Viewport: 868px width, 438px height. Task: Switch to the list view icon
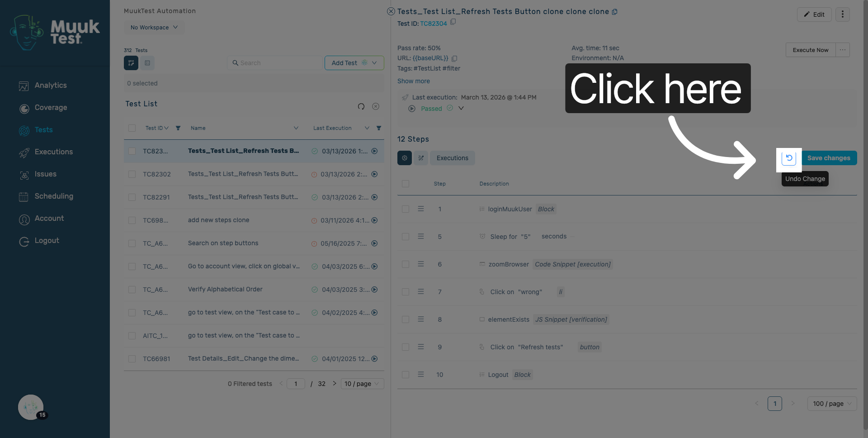147,63
